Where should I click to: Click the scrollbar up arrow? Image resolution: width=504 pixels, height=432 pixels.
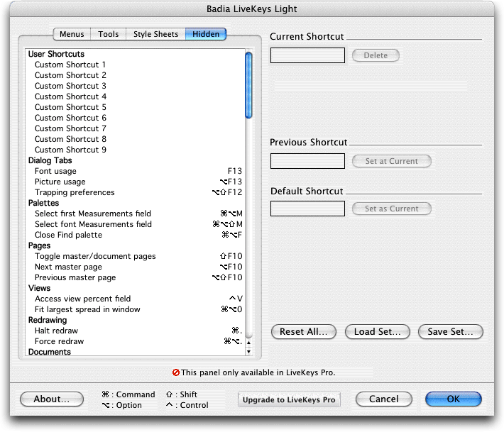(248, 343)
